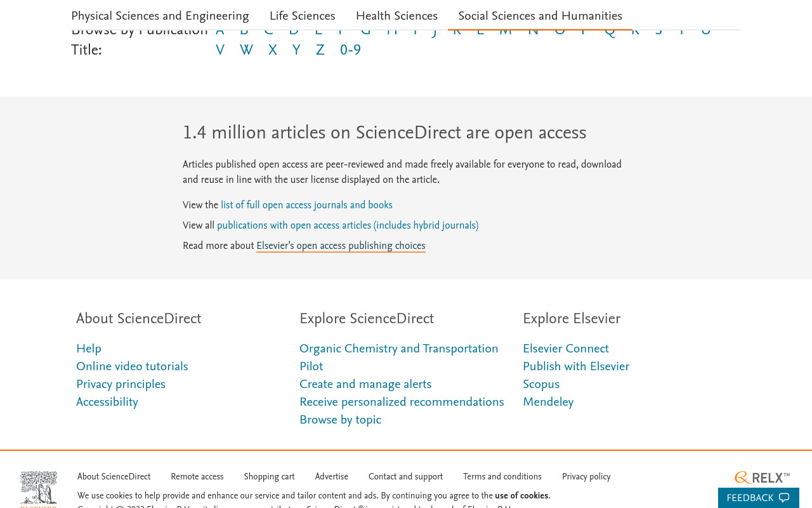Open Receive personalized recommendations
812x508 pixels.
(x=402, y=402)
